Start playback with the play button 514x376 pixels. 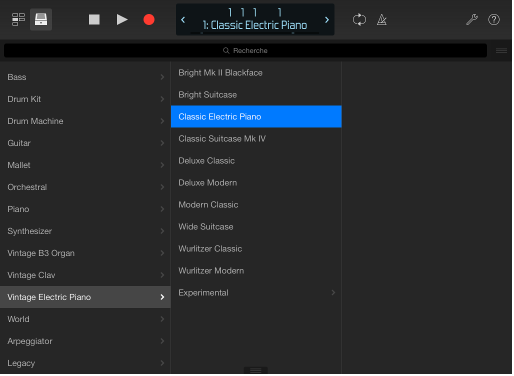pyautogui.click(x=122, y=20)
